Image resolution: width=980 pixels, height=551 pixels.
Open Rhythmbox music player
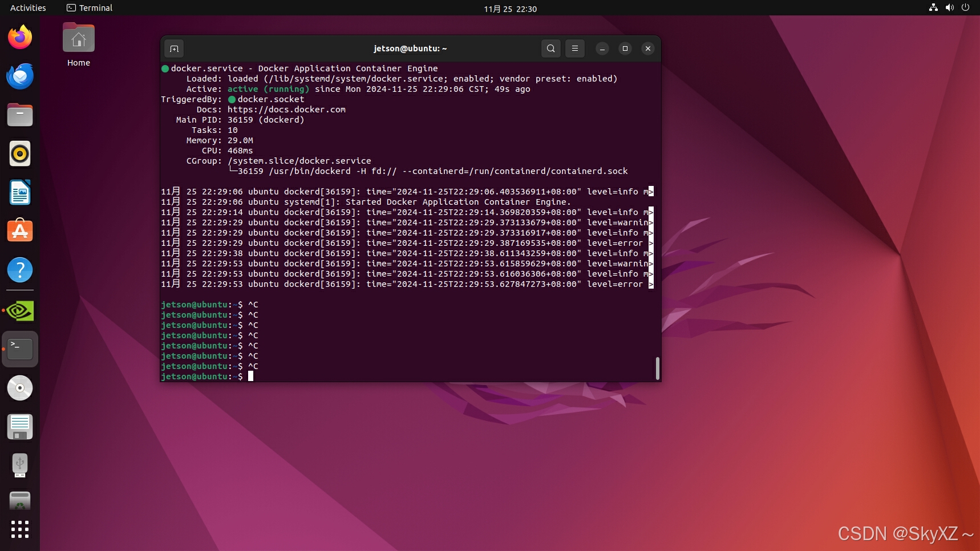coord(20,154)
